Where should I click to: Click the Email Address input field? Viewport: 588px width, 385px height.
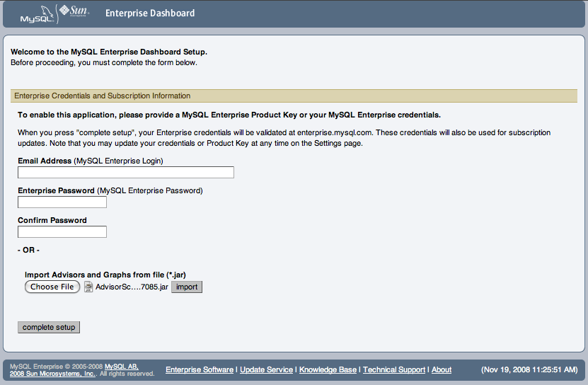[x=126, y=173]
